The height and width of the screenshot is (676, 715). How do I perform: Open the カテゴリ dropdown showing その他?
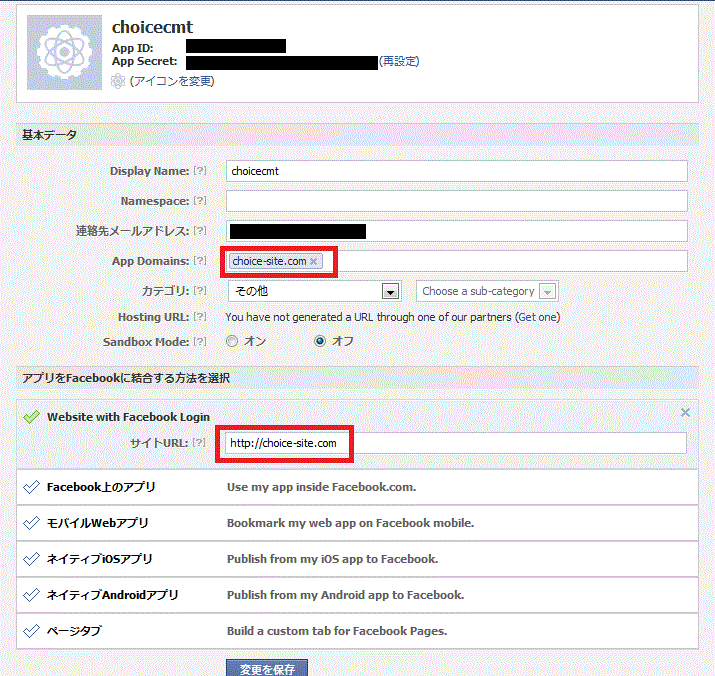314,291
